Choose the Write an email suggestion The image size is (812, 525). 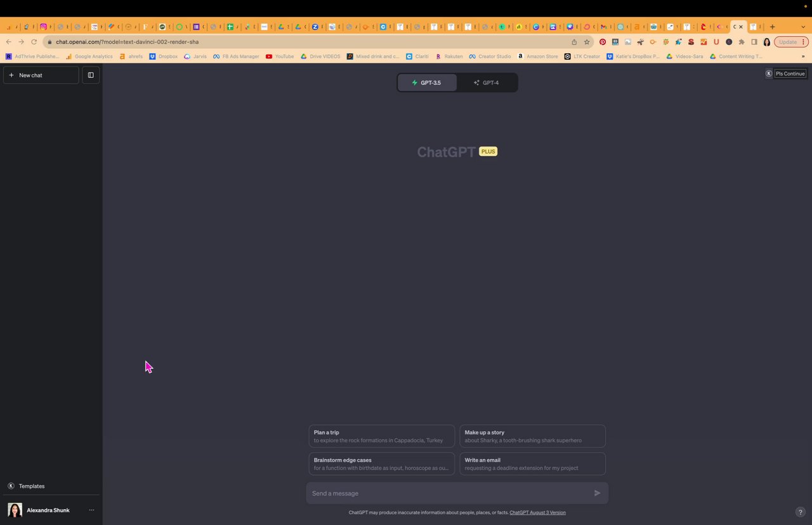(532, 463)
